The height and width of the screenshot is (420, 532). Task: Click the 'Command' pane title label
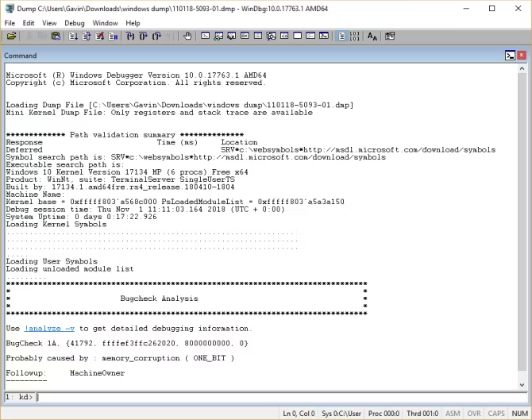point(21,56)
